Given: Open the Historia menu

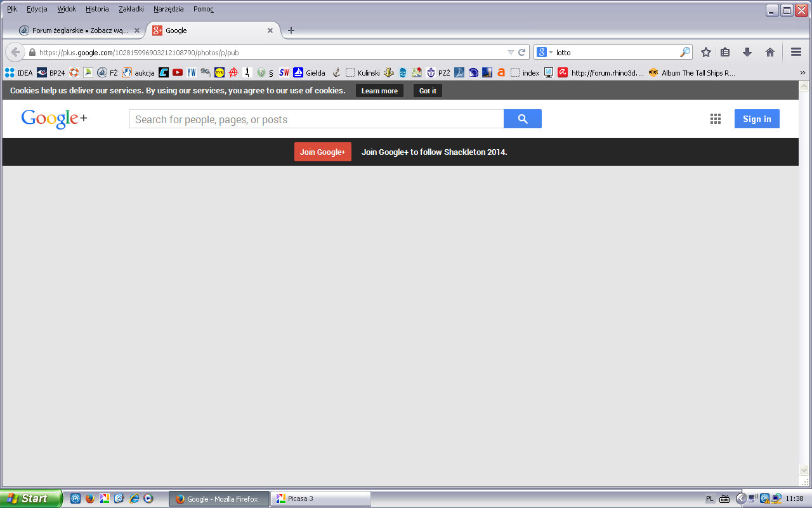Looking at the screenshot, I should 97,9.
